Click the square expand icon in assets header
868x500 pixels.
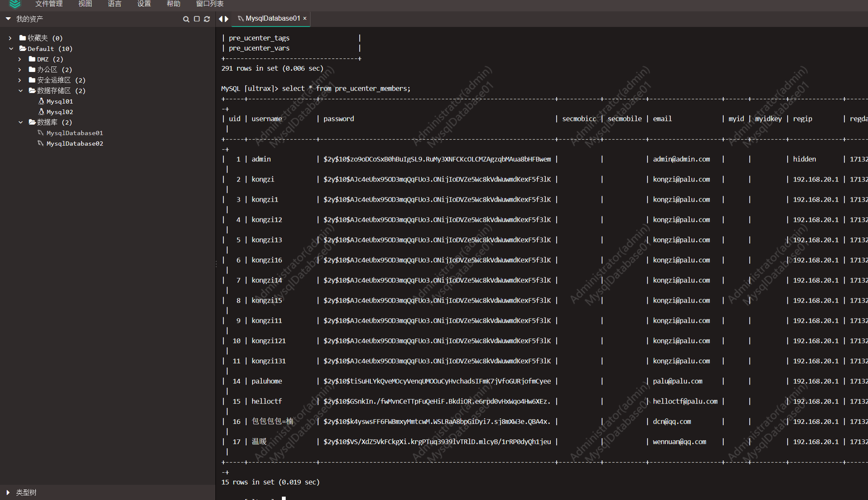[196, 19]
